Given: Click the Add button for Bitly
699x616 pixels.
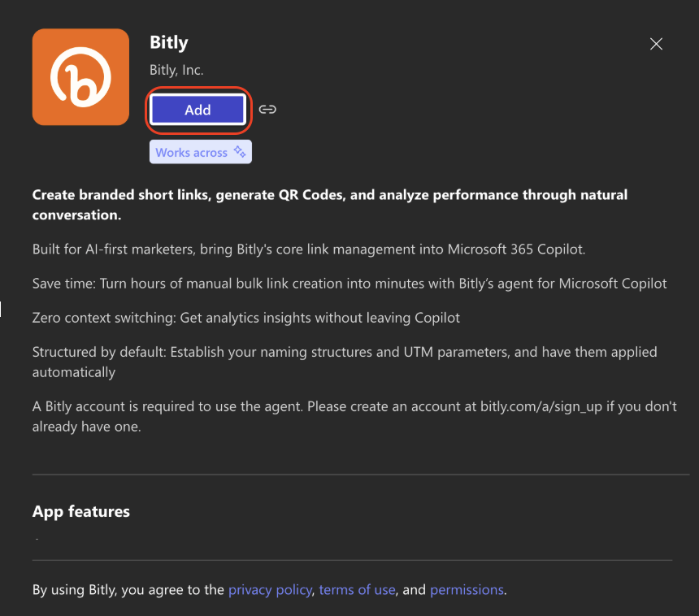Looking at the screenshot, I should tap(198, 110).
